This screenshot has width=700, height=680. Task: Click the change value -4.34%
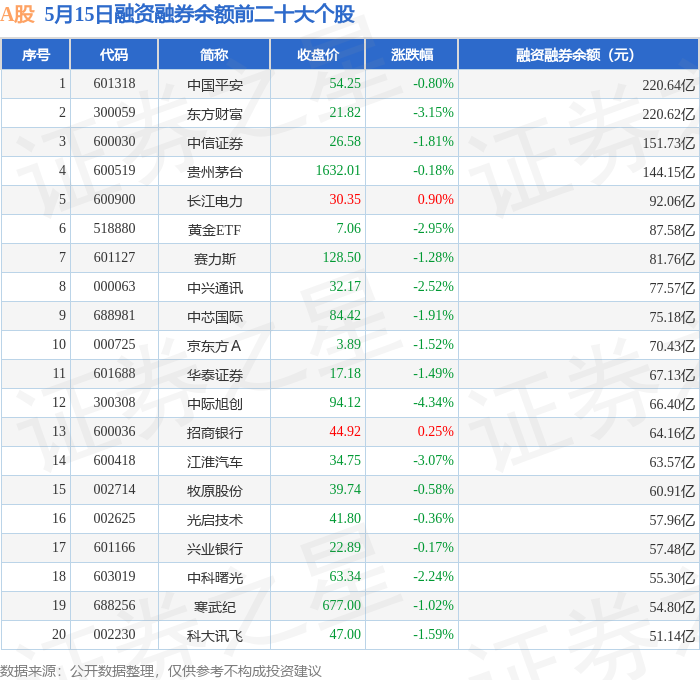433,403
